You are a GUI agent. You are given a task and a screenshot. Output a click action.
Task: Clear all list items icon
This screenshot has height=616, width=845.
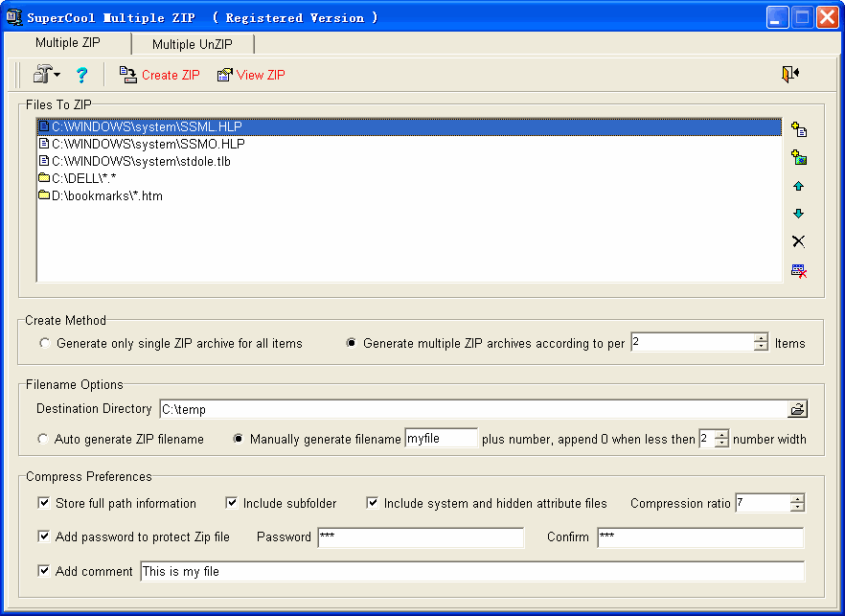point(799,270)
